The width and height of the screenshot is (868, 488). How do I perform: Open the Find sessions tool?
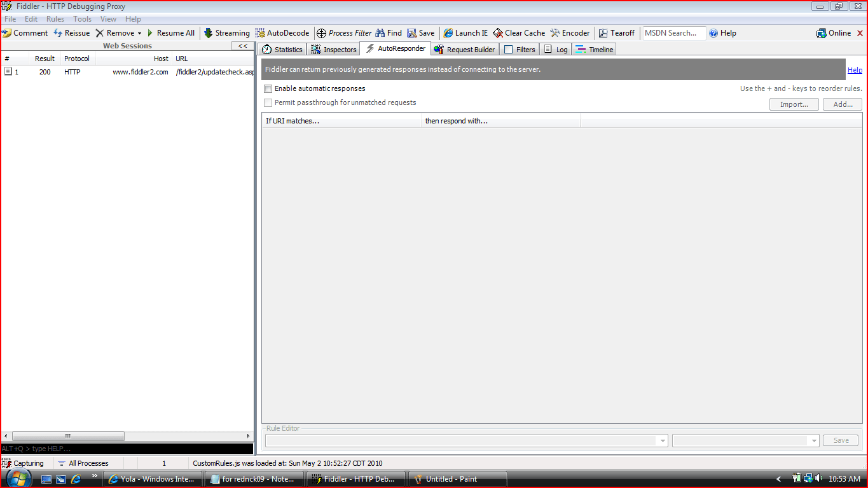tap(389, 33)
